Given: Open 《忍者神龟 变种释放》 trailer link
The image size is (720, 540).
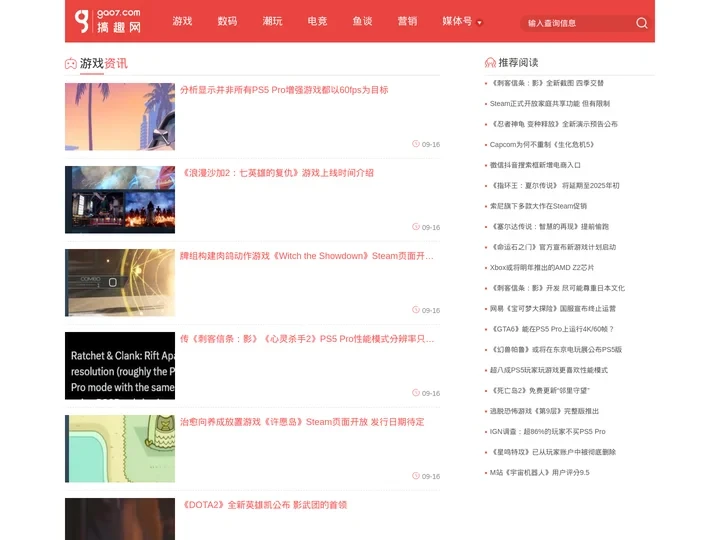Looking at the screenshot, I should 554,124.
